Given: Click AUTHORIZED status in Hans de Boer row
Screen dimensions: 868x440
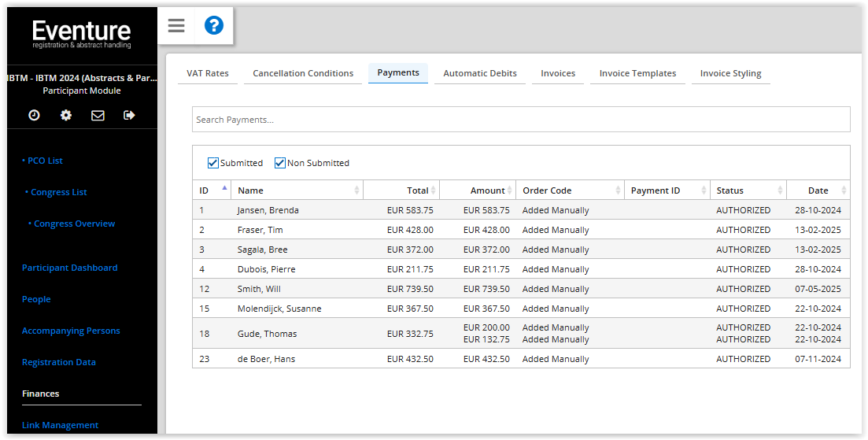Looking at the screenshot, I should point(744,359).
